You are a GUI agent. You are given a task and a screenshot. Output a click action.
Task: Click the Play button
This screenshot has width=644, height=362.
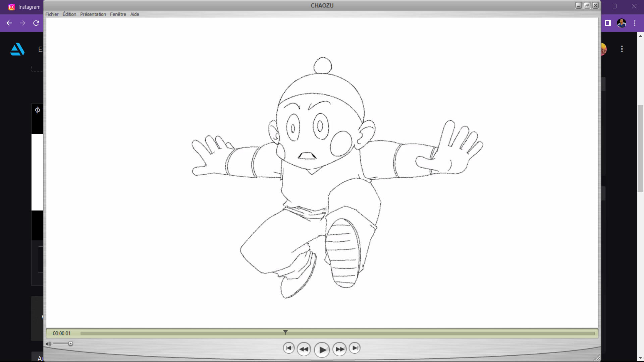322,349
